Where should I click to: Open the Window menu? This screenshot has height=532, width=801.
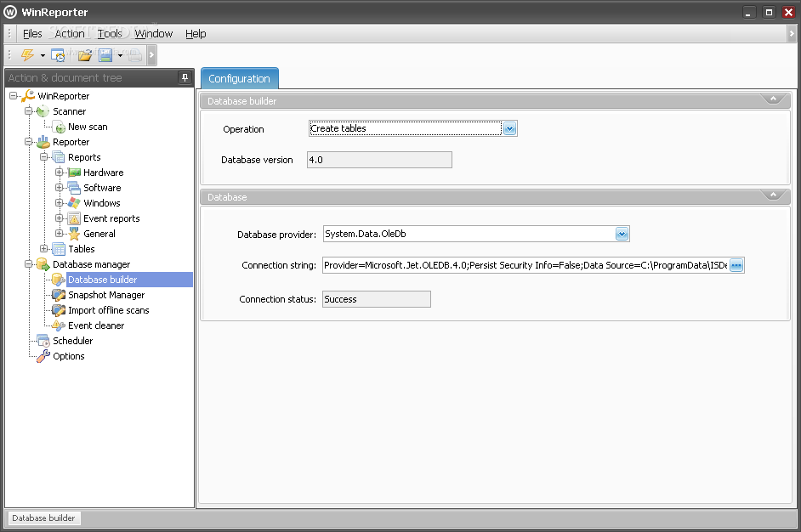tap(153, 34)
